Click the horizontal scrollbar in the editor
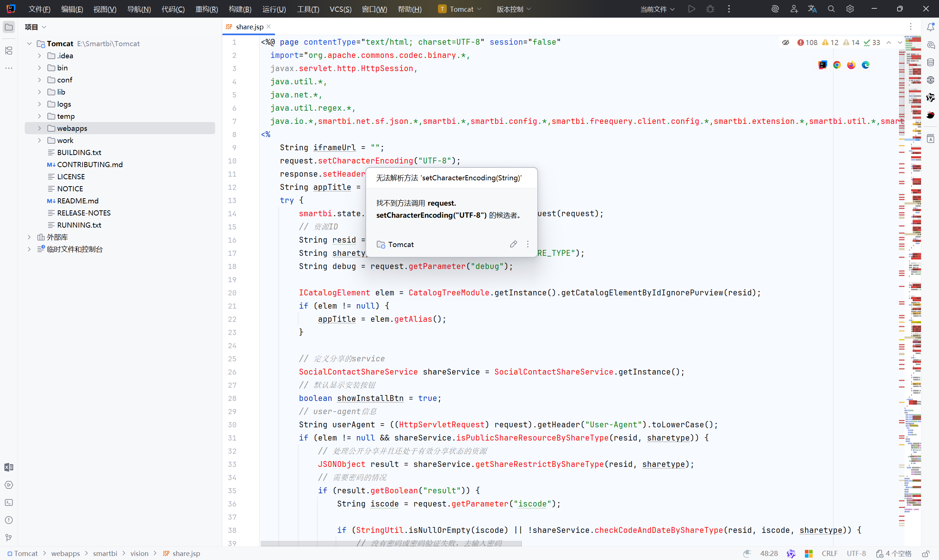This screenshot has width=939, height=560. click(391, 544)
